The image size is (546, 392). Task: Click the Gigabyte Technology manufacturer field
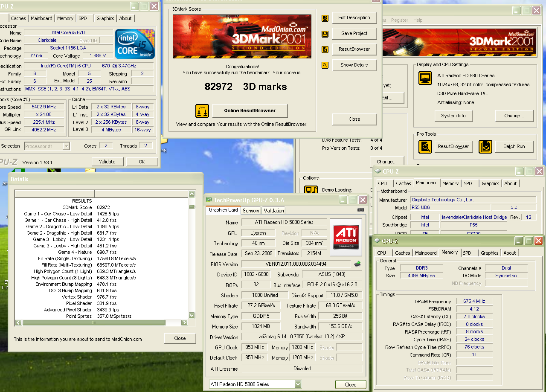pyautogui.click(x=473, y=200)
